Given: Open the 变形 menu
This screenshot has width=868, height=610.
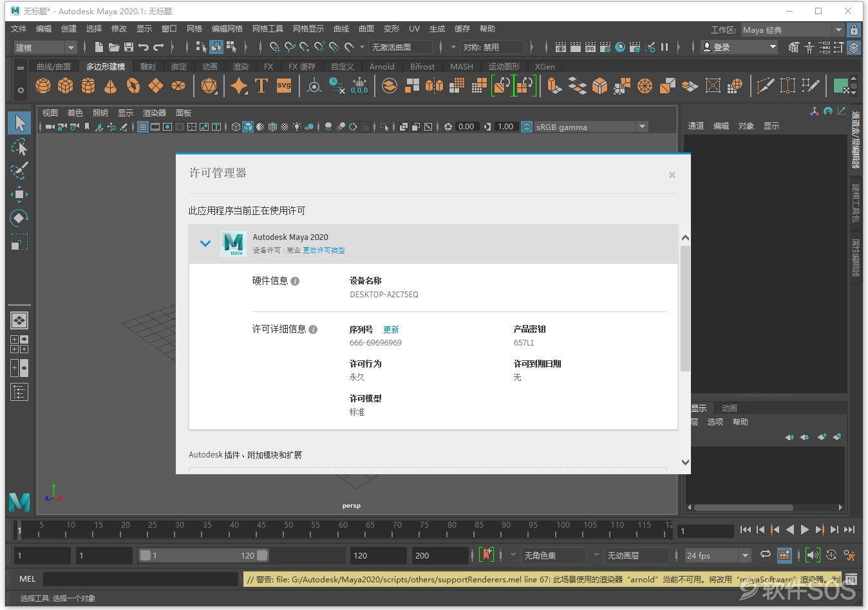Looking at the screenshot, I should [392, 29].
